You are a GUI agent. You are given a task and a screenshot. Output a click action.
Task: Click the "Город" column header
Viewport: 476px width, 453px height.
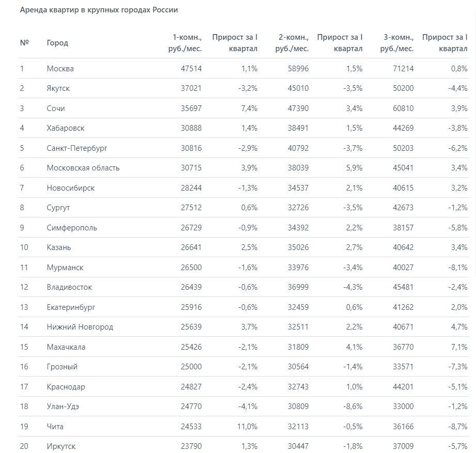(57, 43)
